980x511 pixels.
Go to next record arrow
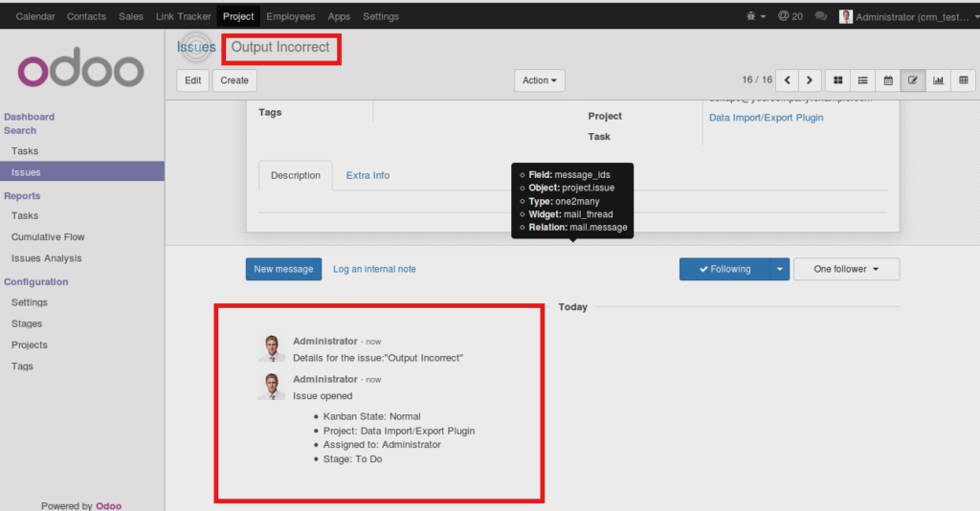tap(810, 80)
